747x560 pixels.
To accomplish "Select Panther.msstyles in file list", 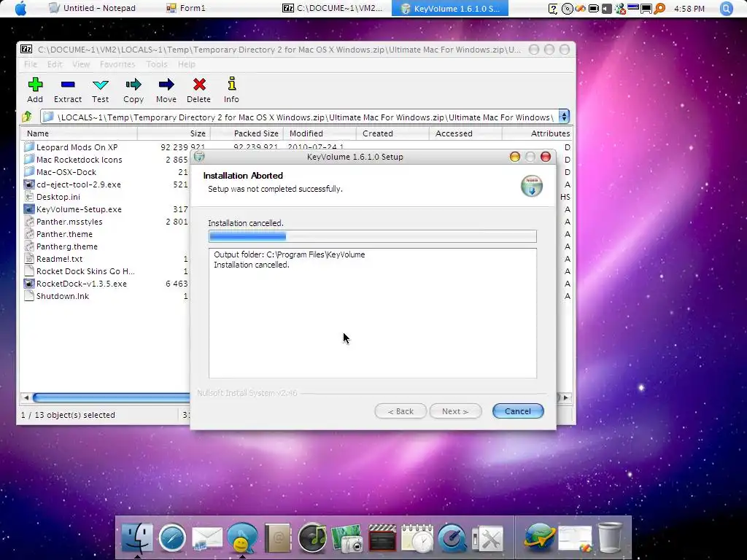I will tap(69, 222).
